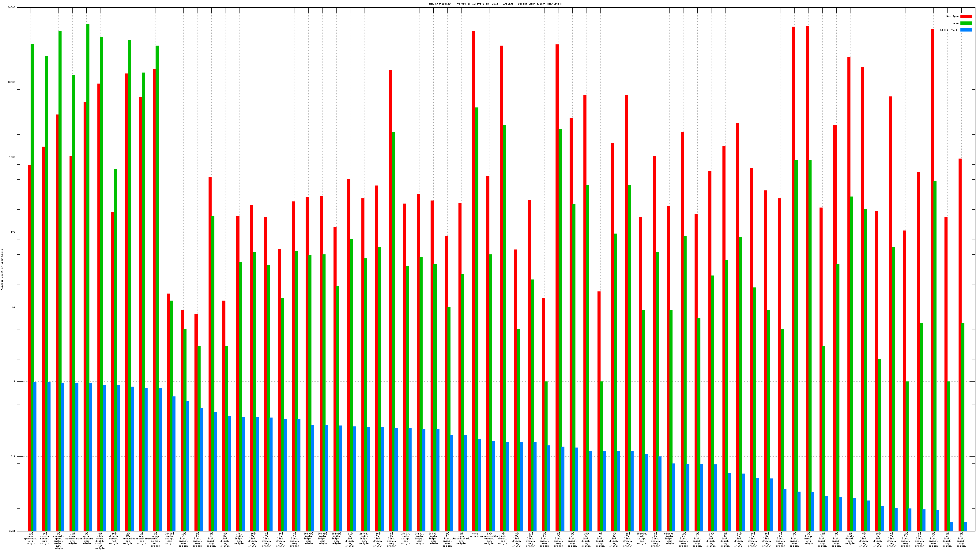The height and width of the screenshot is (551, 980).
Task: Click the RBL Statistics chart title
Action: [x=495, y=4]
